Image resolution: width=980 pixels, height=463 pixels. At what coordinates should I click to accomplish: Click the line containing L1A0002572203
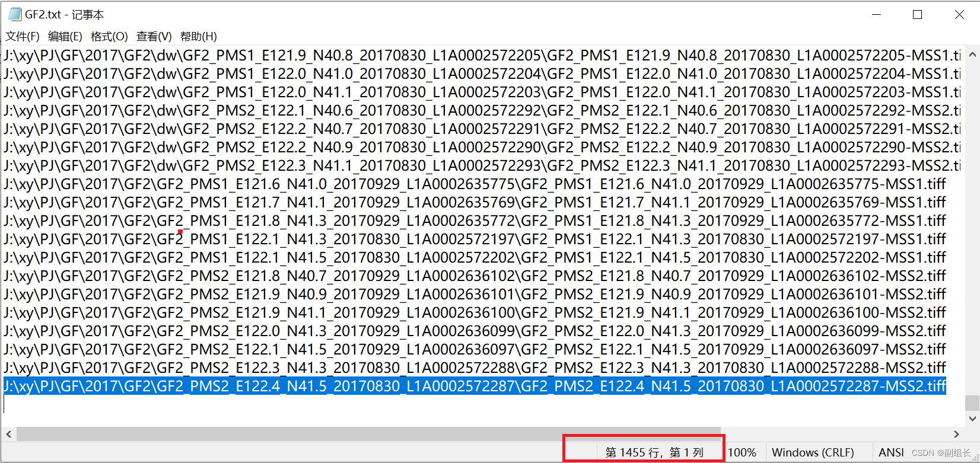[482, 92]
